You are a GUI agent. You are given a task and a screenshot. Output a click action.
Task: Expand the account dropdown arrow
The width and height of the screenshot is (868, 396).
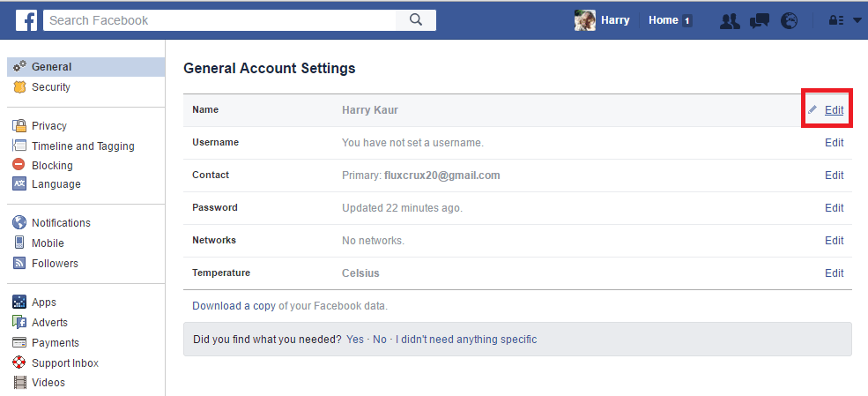[857, 21]
